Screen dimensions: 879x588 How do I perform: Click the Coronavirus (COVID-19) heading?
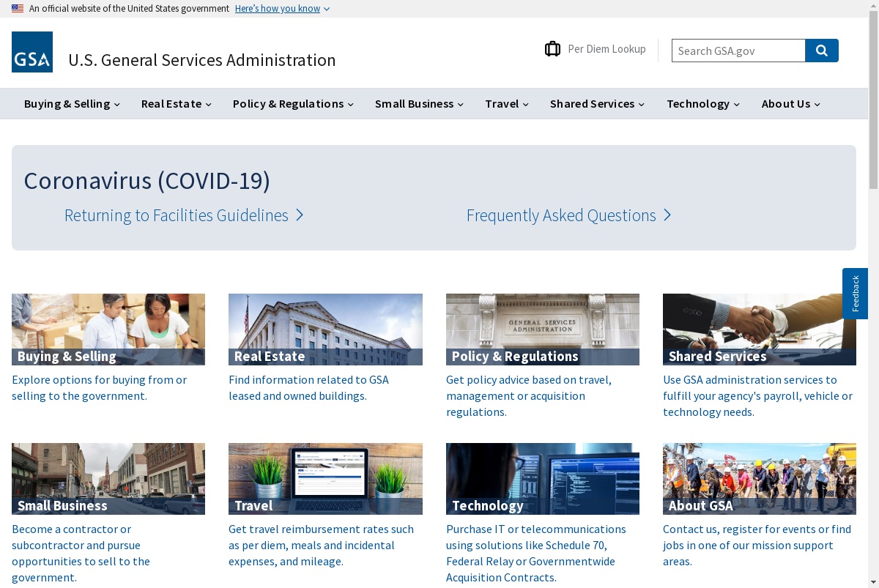pyautogui.click(x=147, y=180)
